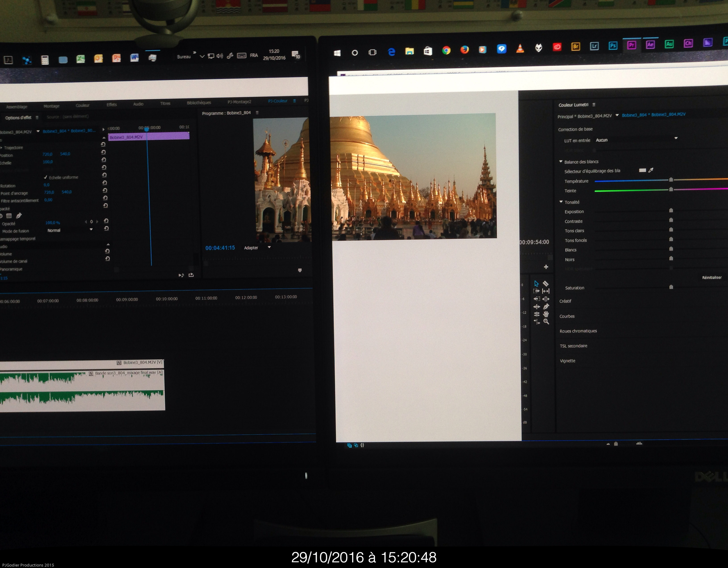This screenshot has height=568, width=728.
Task: Open Premiere Pro from the taskbar
Action: (631, 45)
